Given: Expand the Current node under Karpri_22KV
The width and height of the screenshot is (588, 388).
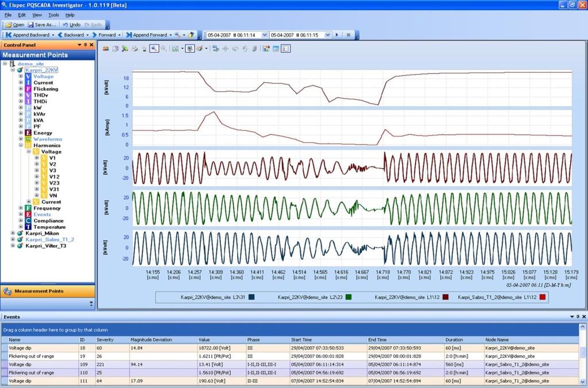Looking at the screenshot, I should click(21, 83).
